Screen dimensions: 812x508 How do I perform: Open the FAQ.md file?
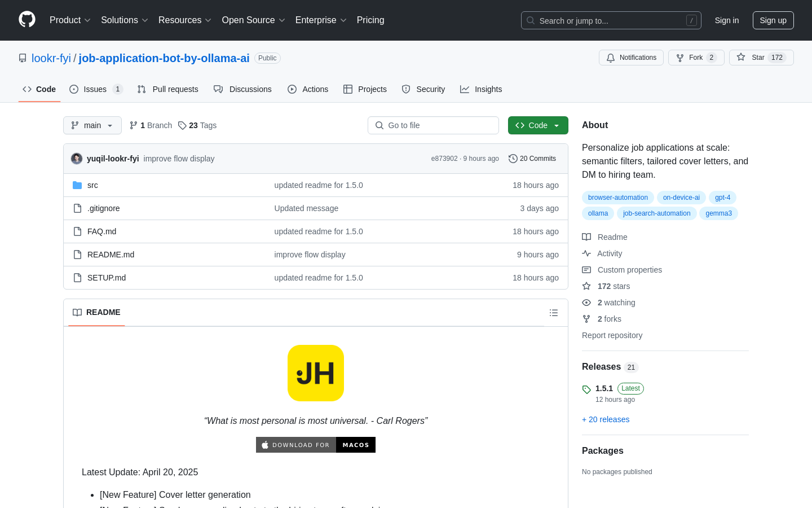click(x=101, y=231)
